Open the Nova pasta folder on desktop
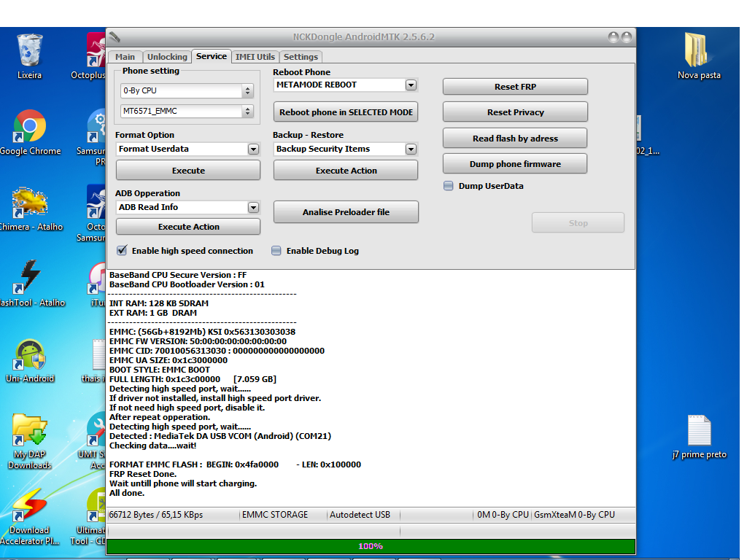747x560 pixels. pos(699,55)
